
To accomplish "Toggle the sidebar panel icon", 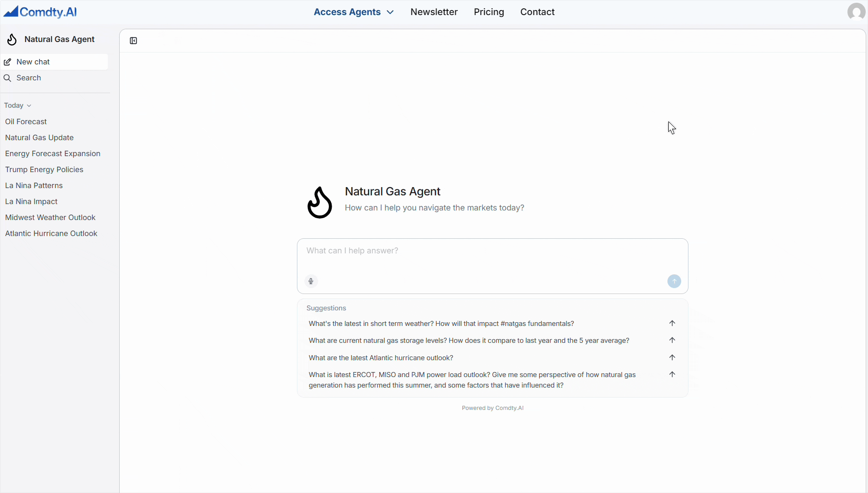I will click(133, 41).
